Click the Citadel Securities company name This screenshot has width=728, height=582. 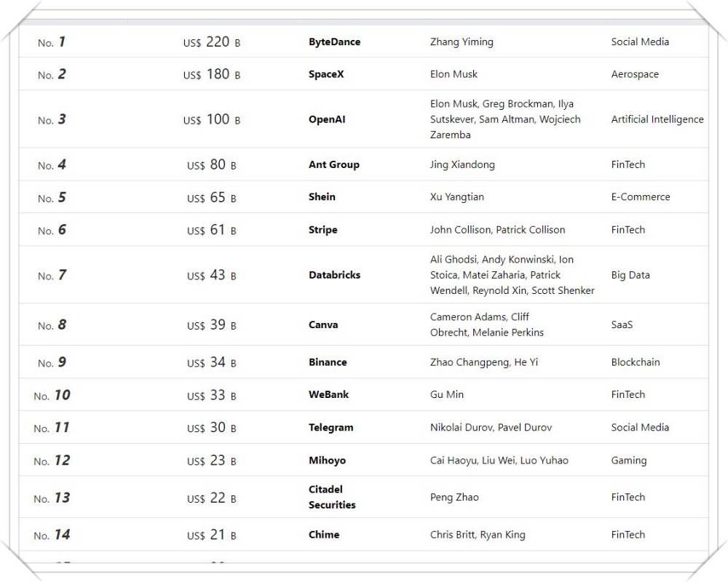click(x=332, y=497)
